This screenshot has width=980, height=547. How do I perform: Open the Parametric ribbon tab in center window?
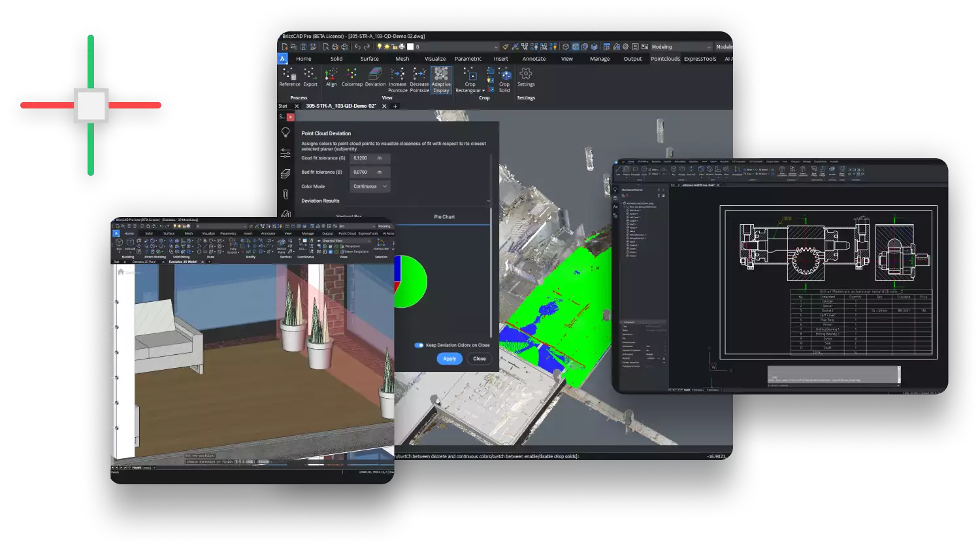[468, 59]
